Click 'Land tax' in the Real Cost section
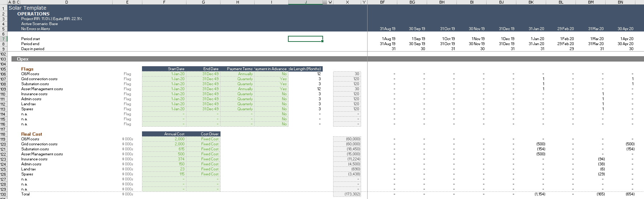The height and width of the screenshot is (199, 644). (x=28, y=169)
